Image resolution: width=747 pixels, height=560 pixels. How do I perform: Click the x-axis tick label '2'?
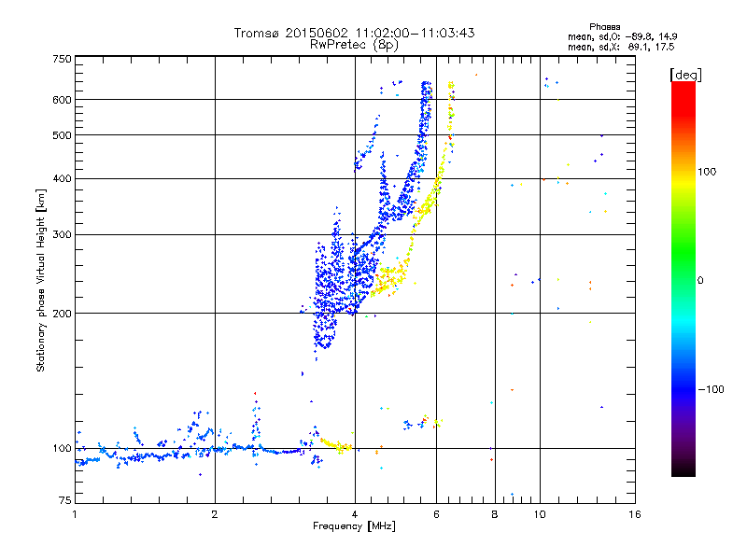[x=215, y=514]
